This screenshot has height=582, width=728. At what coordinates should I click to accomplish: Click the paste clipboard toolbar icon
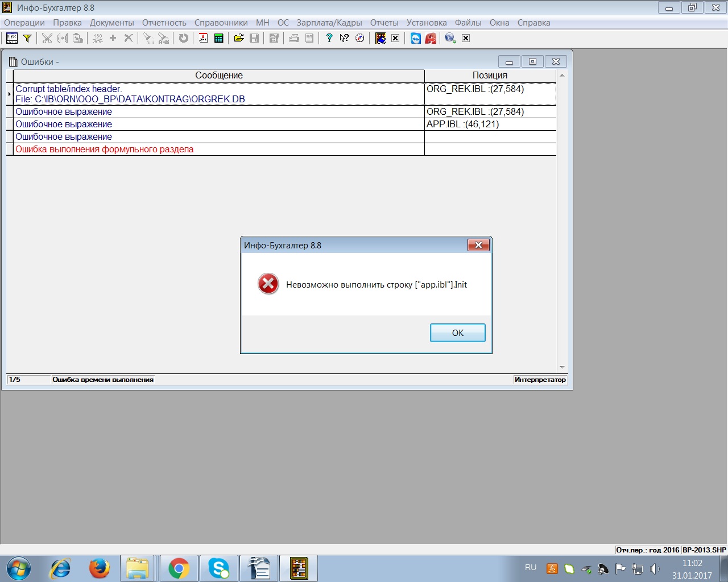[x=78, y=38]
